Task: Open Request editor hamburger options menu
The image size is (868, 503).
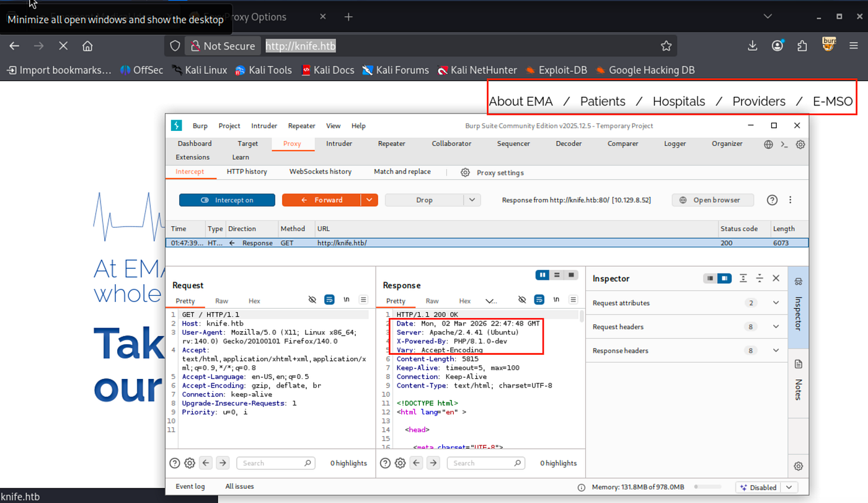Action: pyautogui.click(x=364, y=300)
